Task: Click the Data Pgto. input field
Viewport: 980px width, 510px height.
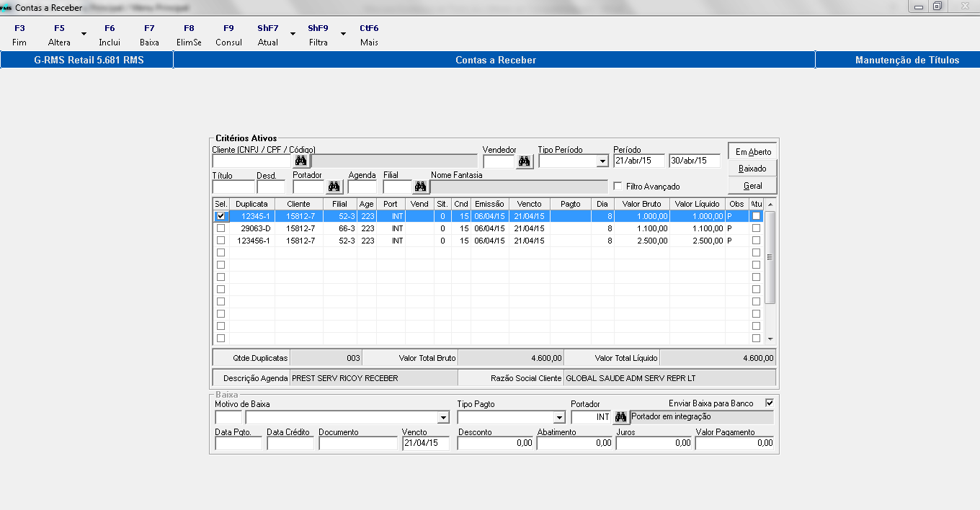Action: pyautogui.click(x=239, y=444)
